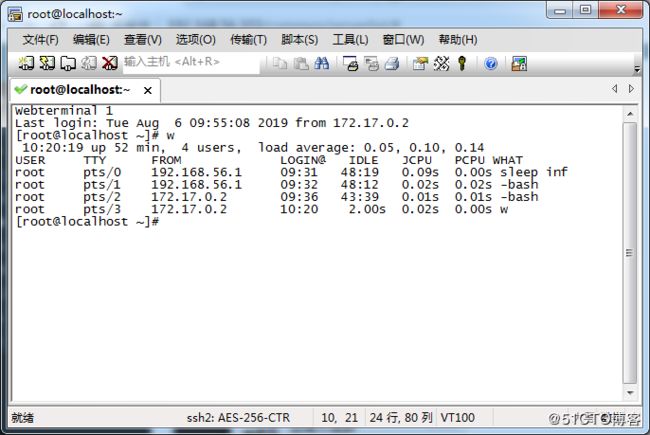This screenshot has width=650, height=435.
Task: Open the Connect session manager icon
Action: tap(26, 63)
